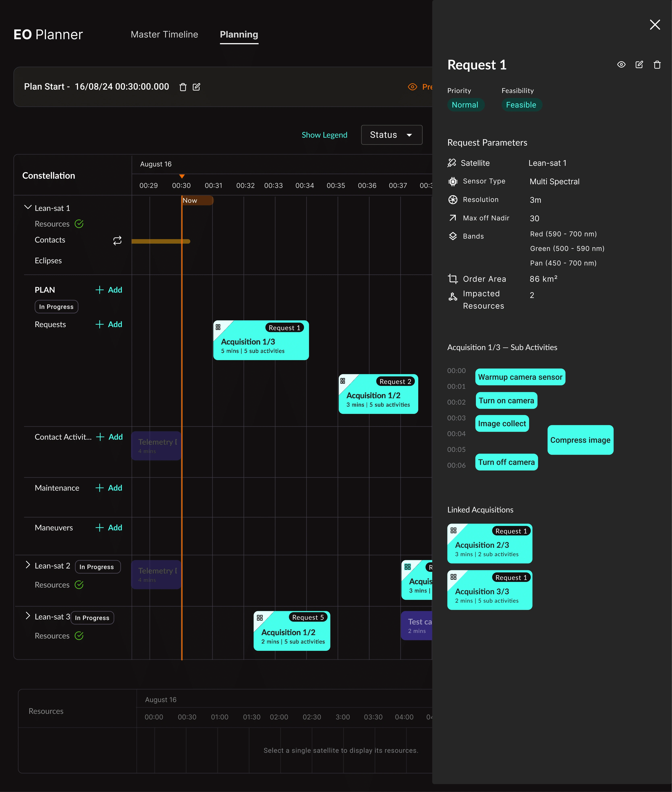Delete Request 1 with trash icon
Image resolution: width=672 pixels, height=792 pixels.
(657, 64)
